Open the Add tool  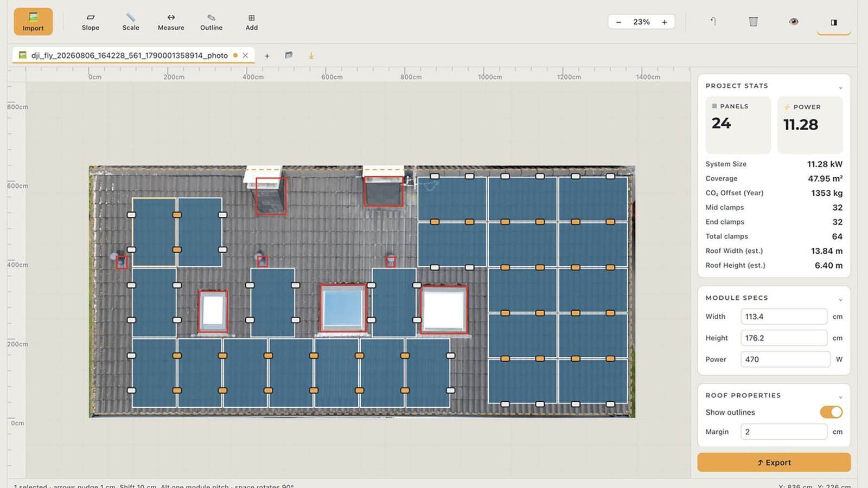252,22
